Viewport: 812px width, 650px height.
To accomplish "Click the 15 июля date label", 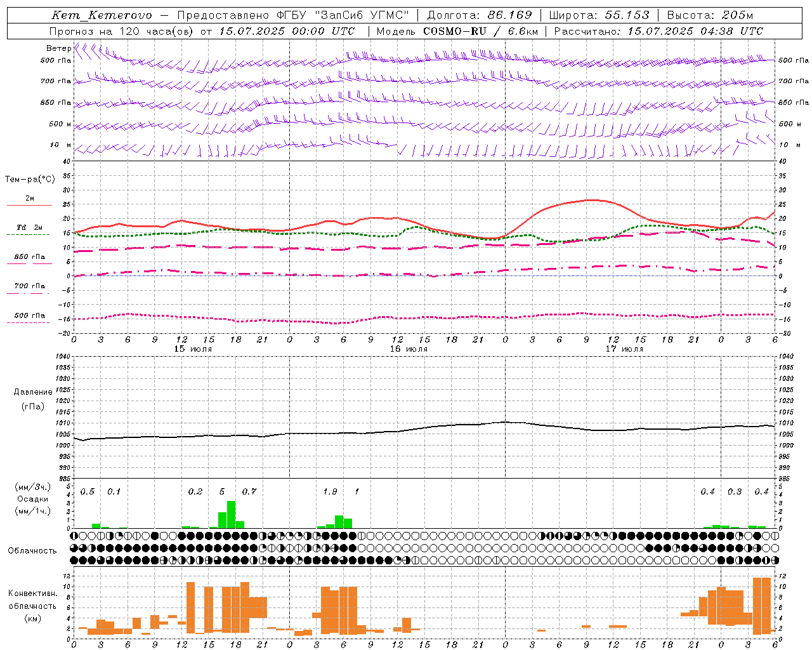I will [193, 349].
